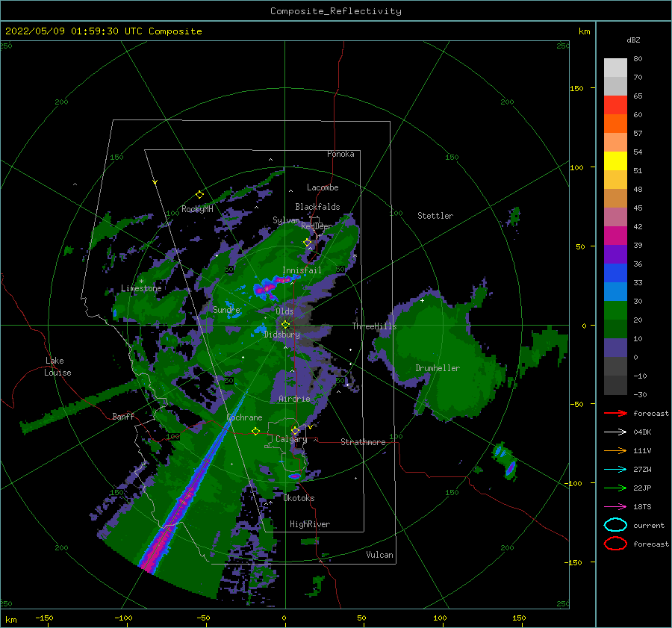The height and width of the screenshot is (628, 672).
Task: Click the Innisfail city label
Action: [x=302, y=270]
